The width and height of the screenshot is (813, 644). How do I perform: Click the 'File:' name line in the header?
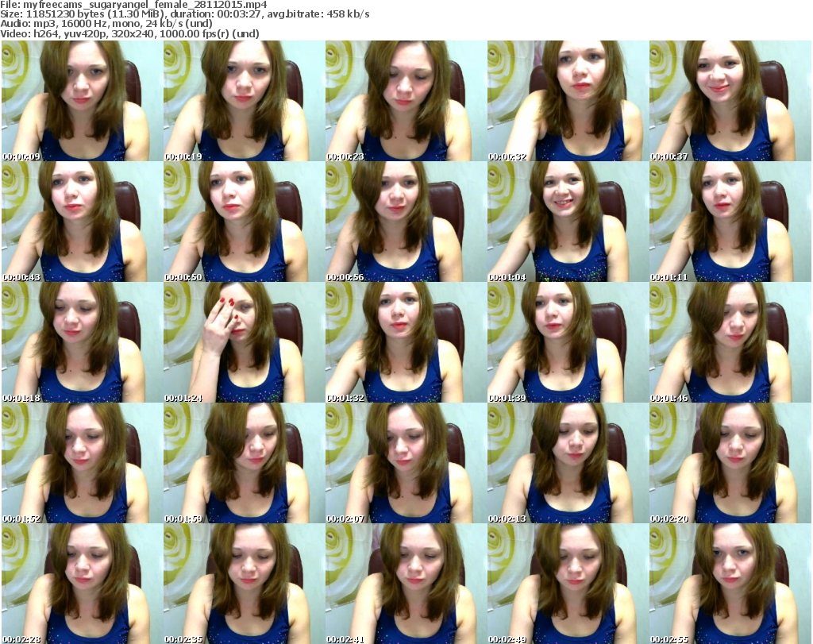(133, 5)
